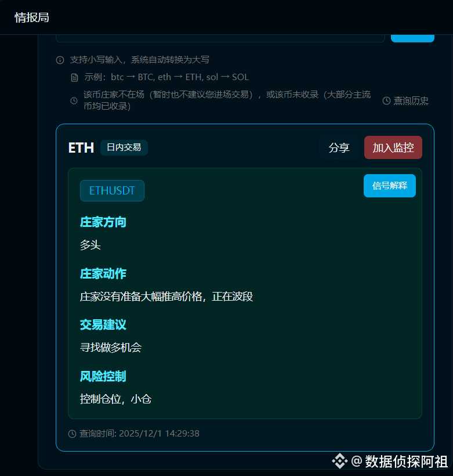The height and width of the screenshot is (476, 453).
Task: Click the 风险控制 section heading
Action: click(x=103, y=376)
